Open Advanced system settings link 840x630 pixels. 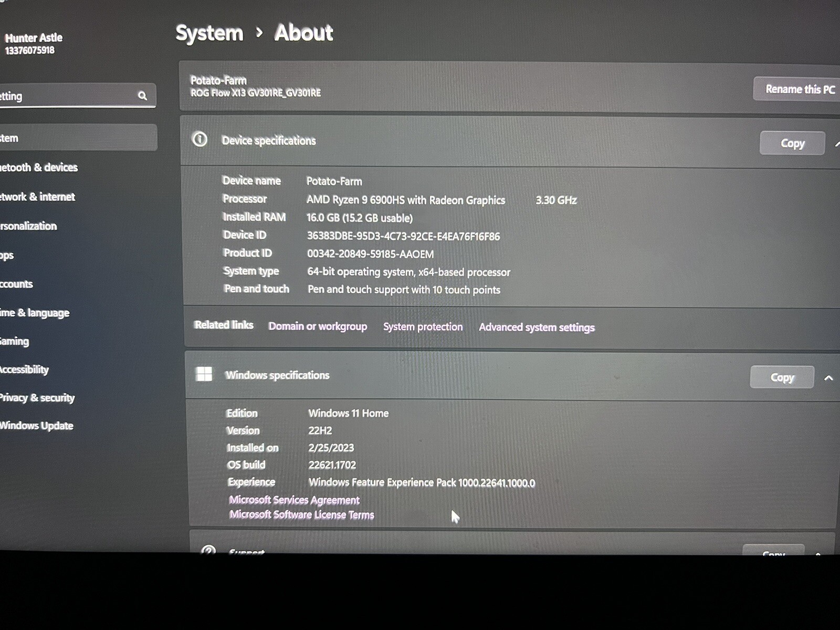point(537,327)
